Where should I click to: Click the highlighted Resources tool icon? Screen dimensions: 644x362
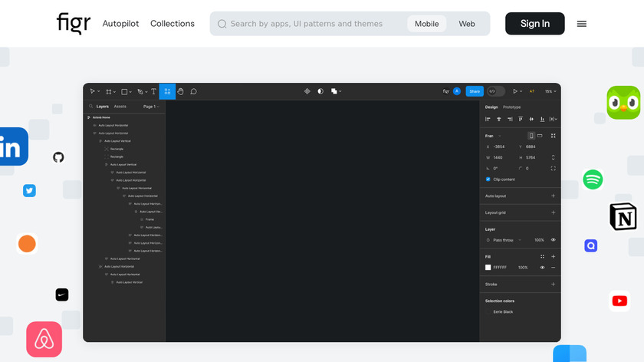pos(167,91)
